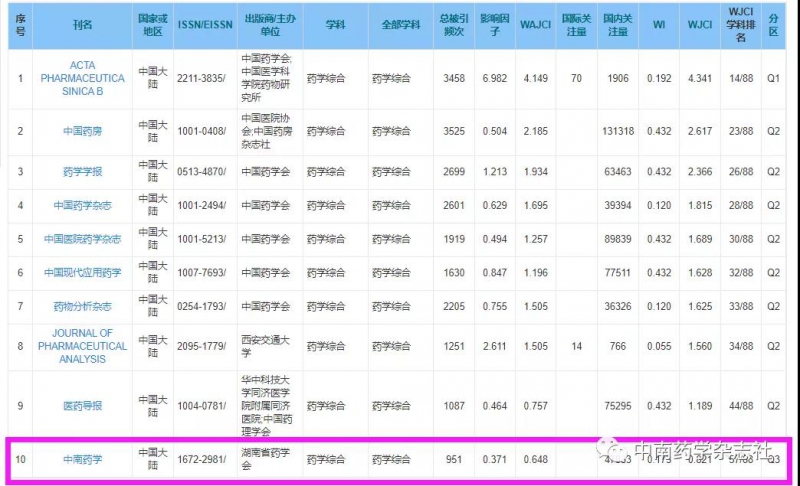Click WAJCI value 0.648
This screenshot has width=800, height=486.
tap(535, 459)
